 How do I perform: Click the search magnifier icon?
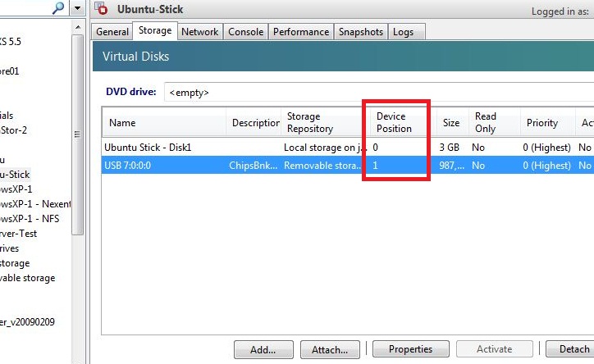coord(59,8)
